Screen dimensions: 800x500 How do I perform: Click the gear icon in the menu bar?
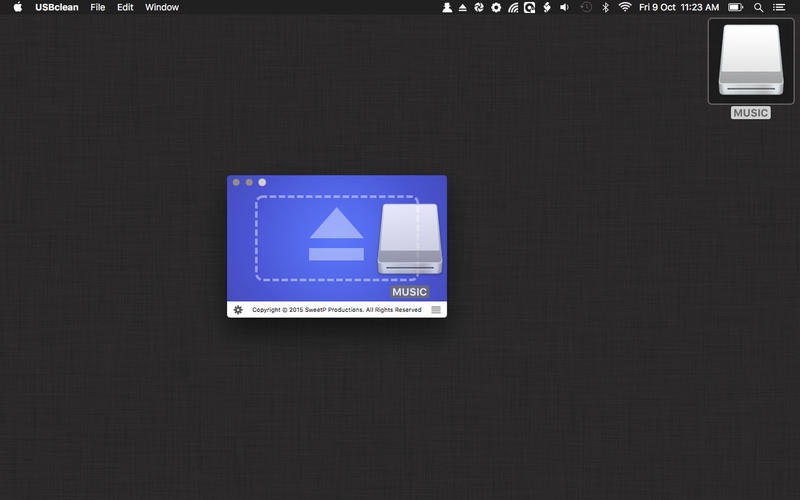click(496, 7)
